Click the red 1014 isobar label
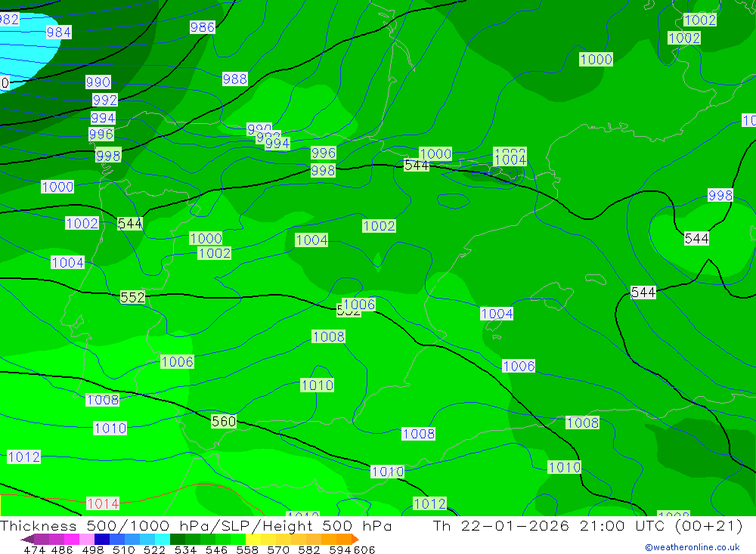The image size is (756, 554). point(103,504)
